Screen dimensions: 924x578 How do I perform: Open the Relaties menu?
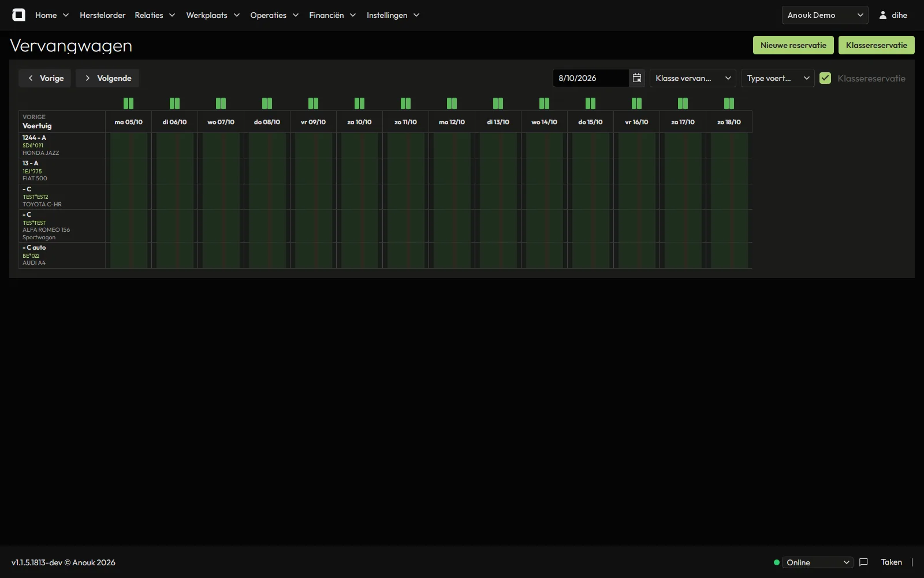155,15
